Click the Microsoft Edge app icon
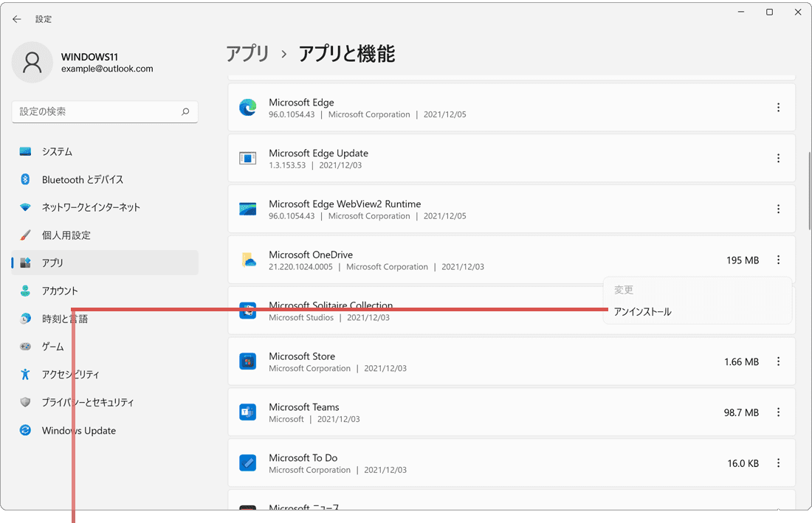812x523 pixels. pyautogui.click(x=247, y=108)
